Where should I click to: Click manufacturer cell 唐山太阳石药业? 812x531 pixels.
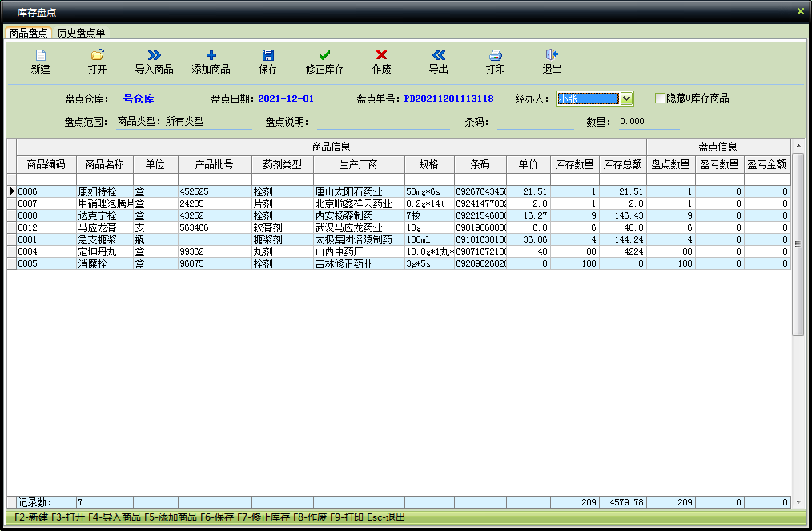(359, 191)
